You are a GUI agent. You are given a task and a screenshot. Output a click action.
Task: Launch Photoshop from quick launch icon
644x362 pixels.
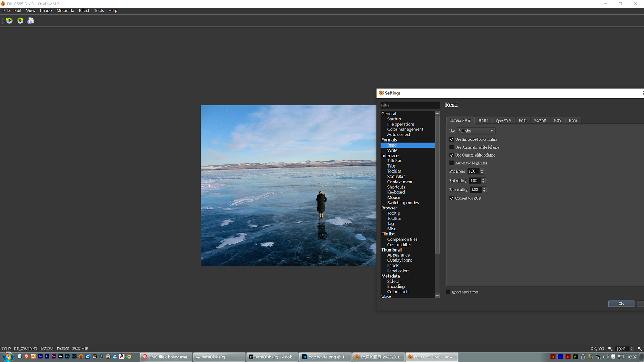tap(67, 356)
